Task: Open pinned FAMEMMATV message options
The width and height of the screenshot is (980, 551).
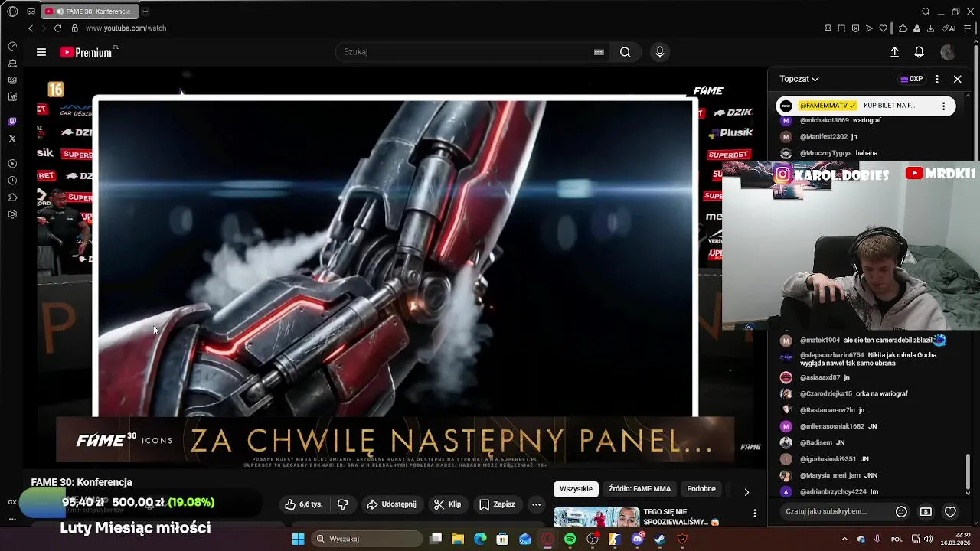Action: coord(943,106)
